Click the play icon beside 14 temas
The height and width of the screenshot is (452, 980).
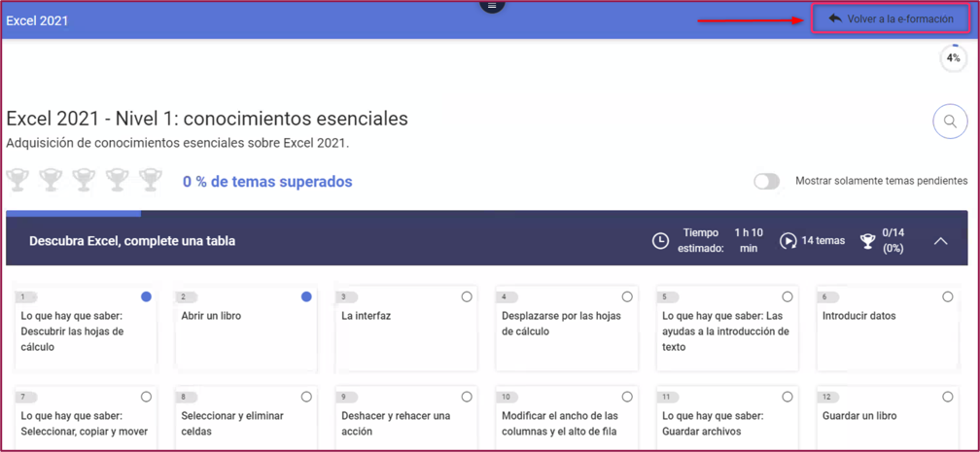pyautogui.click(x=788, y=241)
